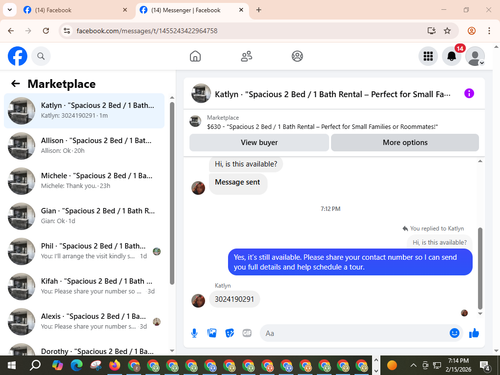Open the Gian conversation in the list
500x375 pixels.
(84, 216)
